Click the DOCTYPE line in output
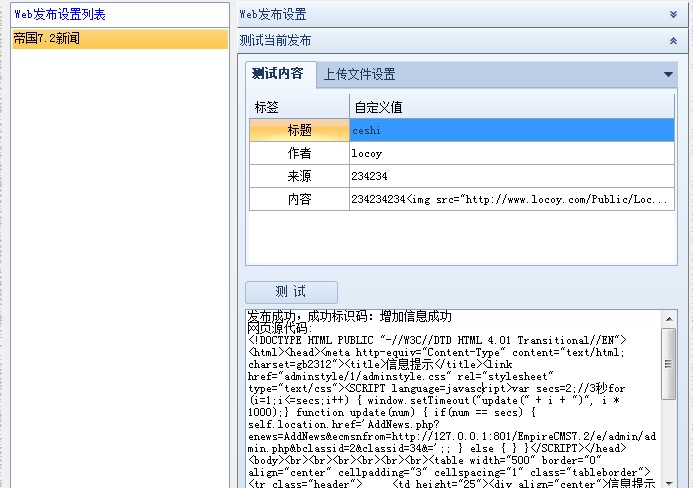Viewport: 693px width, 488px height. point(437,340)
